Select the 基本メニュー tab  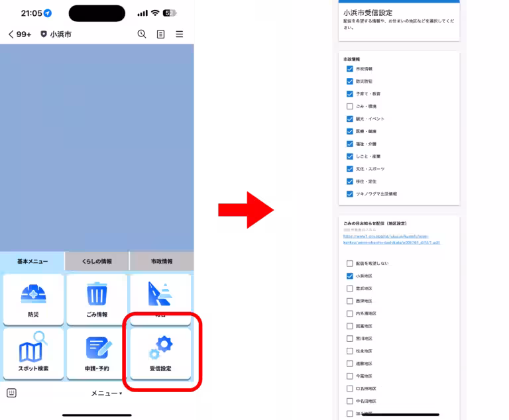[32, 262]
